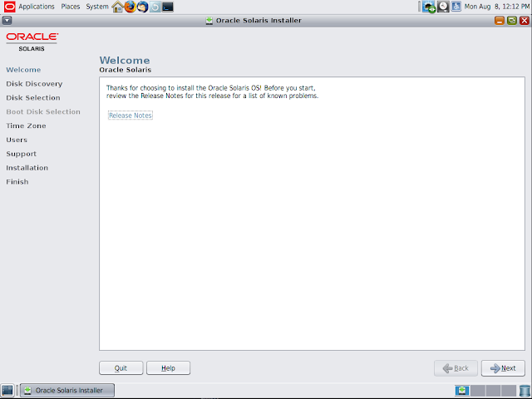Viewport: 532px width, 399px height.
Task: Open the Trash icon in bottom panel
Action: (x=525, y=391)
